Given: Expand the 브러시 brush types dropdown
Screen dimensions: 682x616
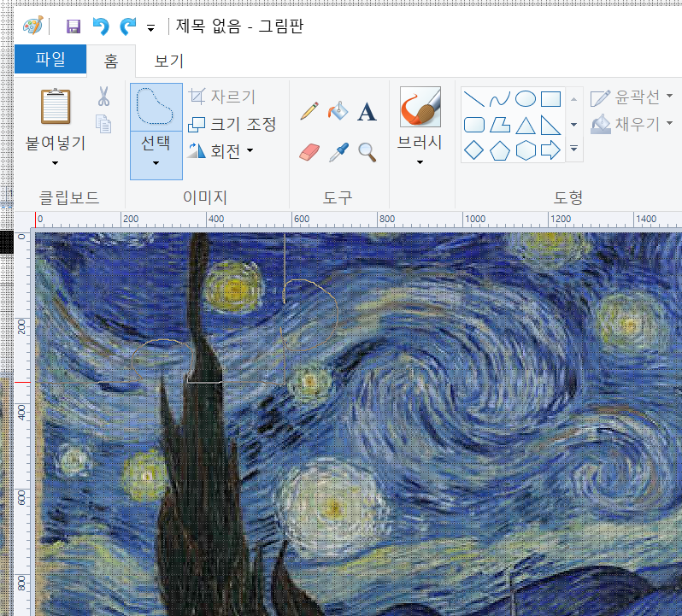Looking at the screenshot, I should [420, 162].
